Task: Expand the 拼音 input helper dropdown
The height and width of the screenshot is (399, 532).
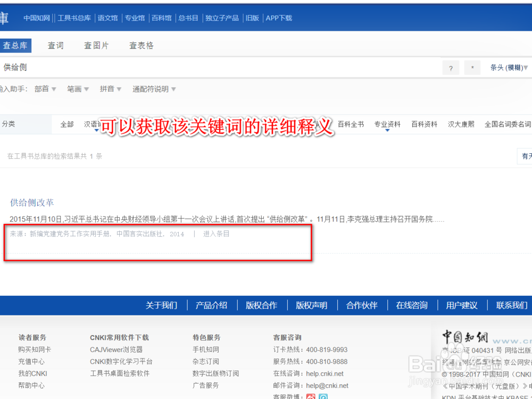Action: (110, 89)
